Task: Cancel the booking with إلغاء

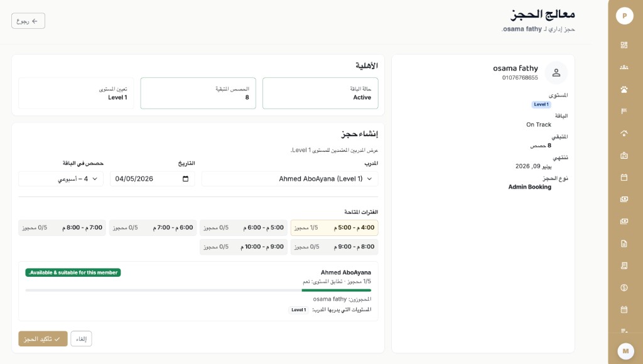Action: pyautogui.click(x=81, y=339)
